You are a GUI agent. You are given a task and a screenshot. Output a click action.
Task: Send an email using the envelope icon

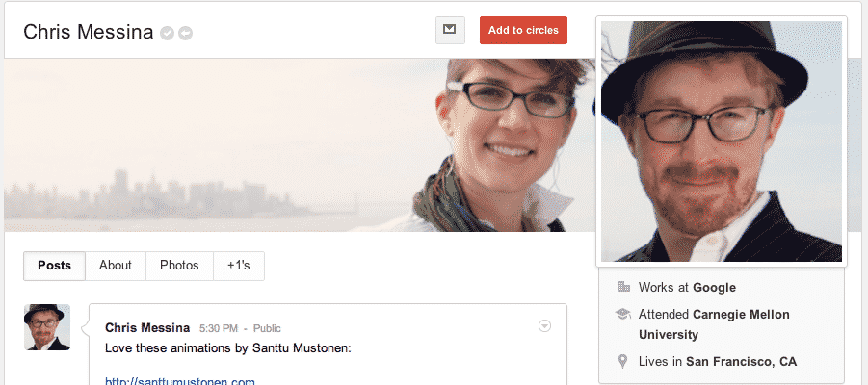(x=449, y=30)
